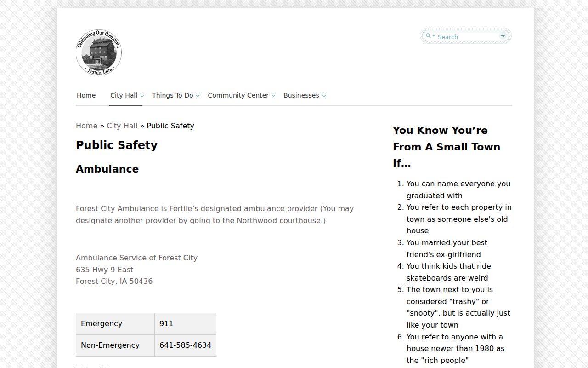Open the Community Center menu item
This screenshot has height=368, width=588.
click(238, 95)
